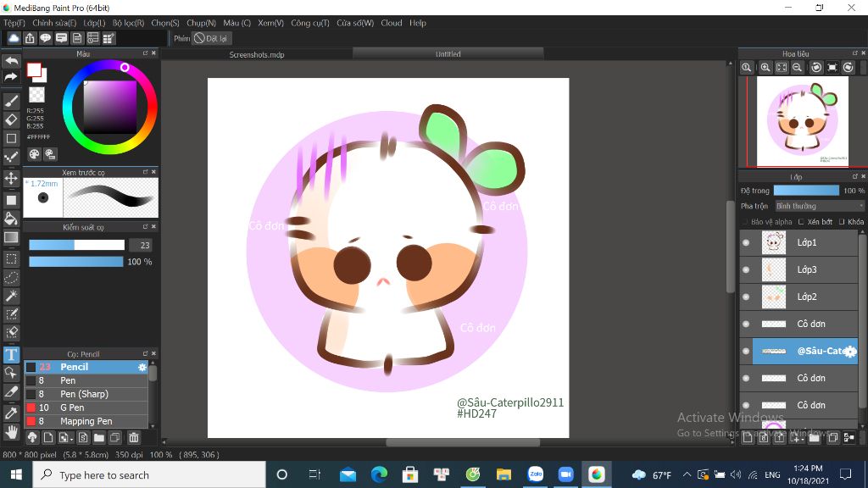
Task: Undock the Màu color panel
Action: pyautogui.click(x=146, y=53)
